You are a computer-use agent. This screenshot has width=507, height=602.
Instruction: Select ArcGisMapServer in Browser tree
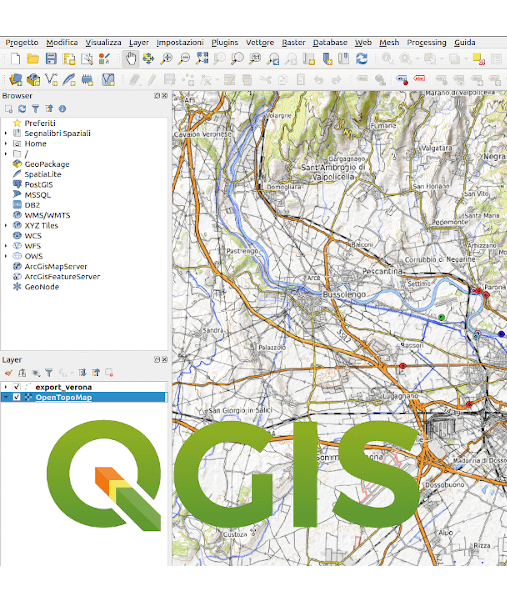[56, 266]
